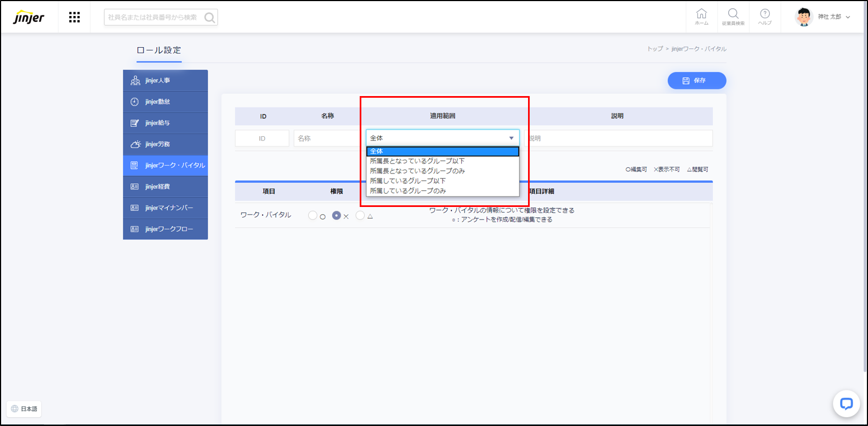The width and height of the screenshot is (868, 426).
Task: Select the ○ editable radio button
Action: pos(313,216)
